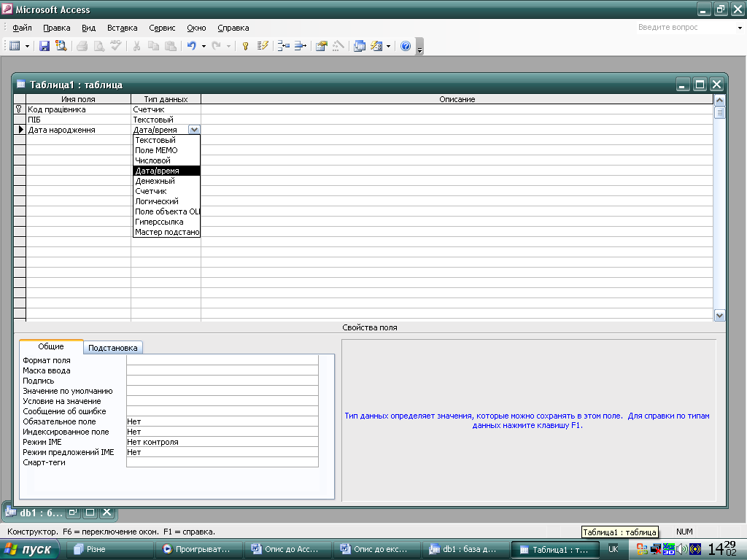This screenshot has width=747, height=560.
Task: Open the Справка menu
Action: (233, 28)
